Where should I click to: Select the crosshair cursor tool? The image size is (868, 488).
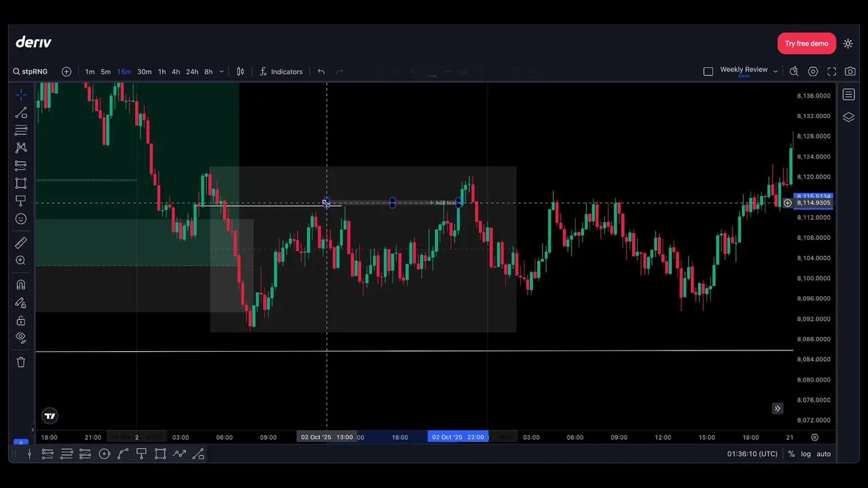coord(21,95)
